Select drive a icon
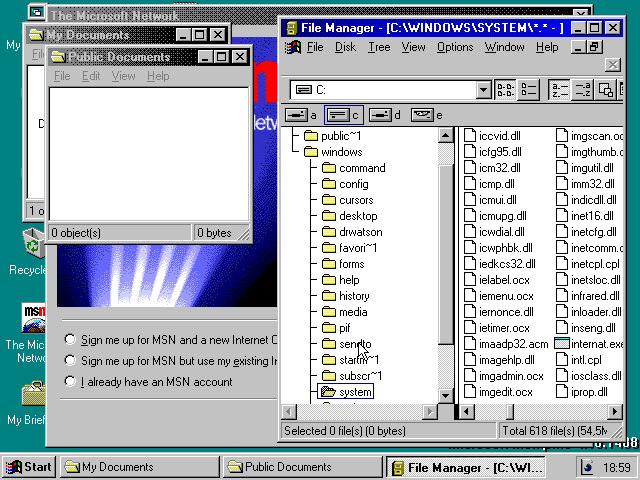The image size is (640, 480). pos(296,115)
